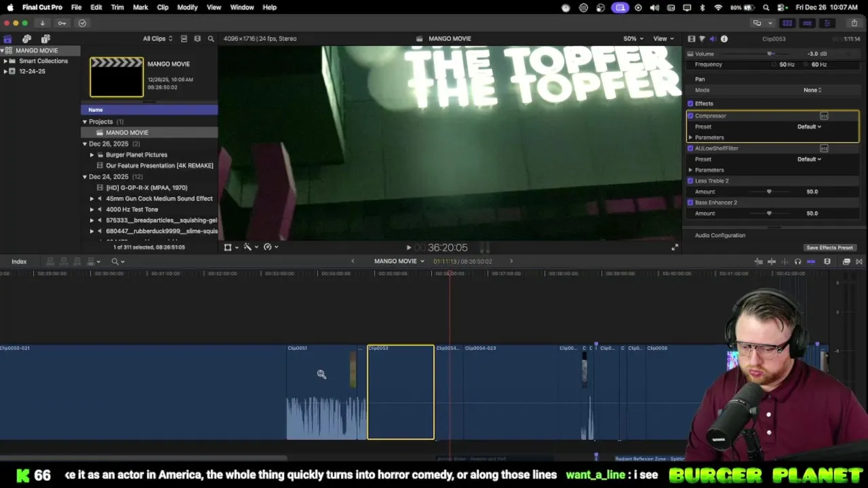This screenshot has height=488, width=868.
Task: Uncheck the Compressor effect
Action: pos(690,116)
